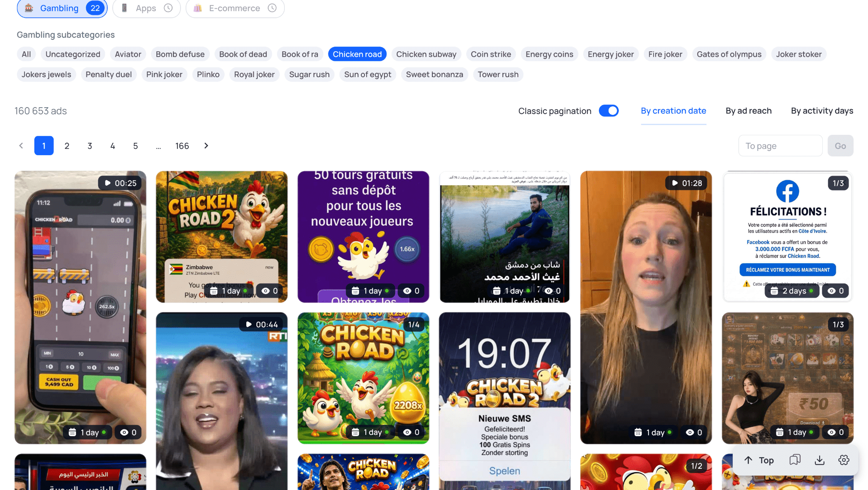Click the '2 days' activity badge
The image size is (868, 490).
(792, 291)
